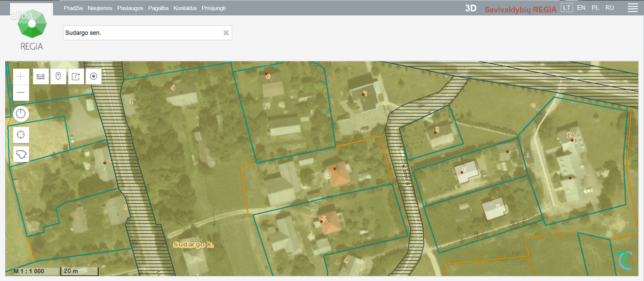This screenshot has height=281, width=644.
Task: Locate my position with crosshair icon
Action: click(x=21, y=135)
